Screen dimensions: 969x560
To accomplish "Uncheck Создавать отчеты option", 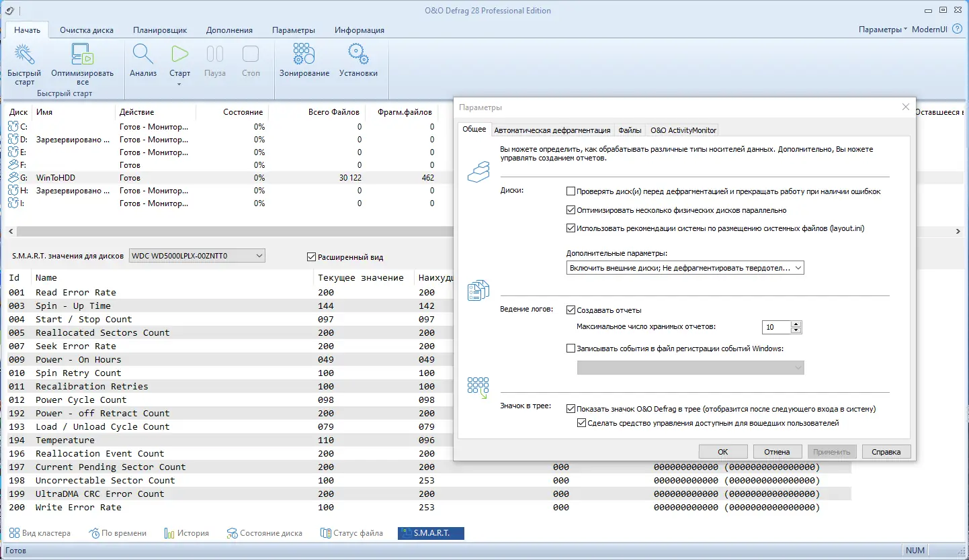I will coord(571,310).
